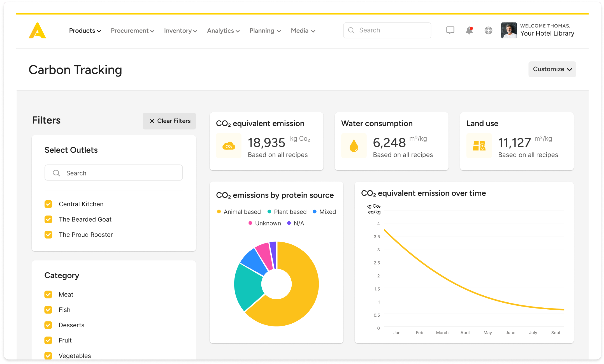This screenshot has height=364, width=604.
Task: Click the Plant based legend dot
Action: point(269,212)
